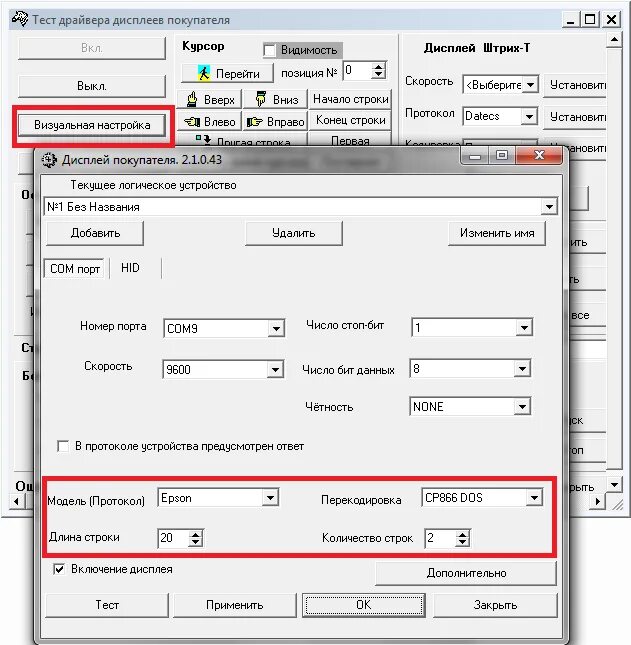This screenshot has height=645, width=631.
Task: Enable 'В протоколе устройства предусмотрен ответ' checkbox
Action: point(63,446)
